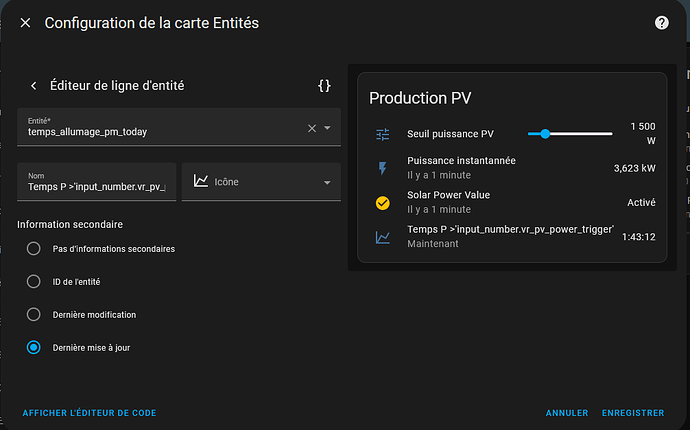Click the curly braces code editor icon
Image resolution: width=690 pixels, height=430 pixels.
324,86
